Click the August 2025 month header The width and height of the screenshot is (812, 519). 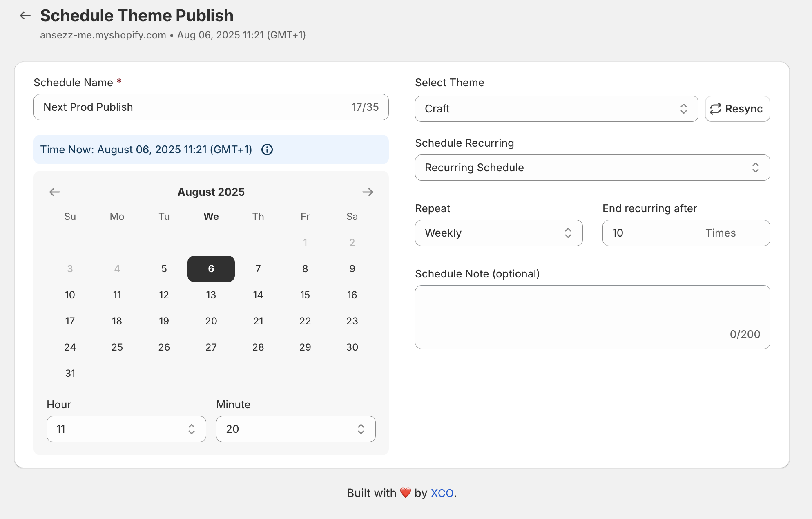point(211,192)
